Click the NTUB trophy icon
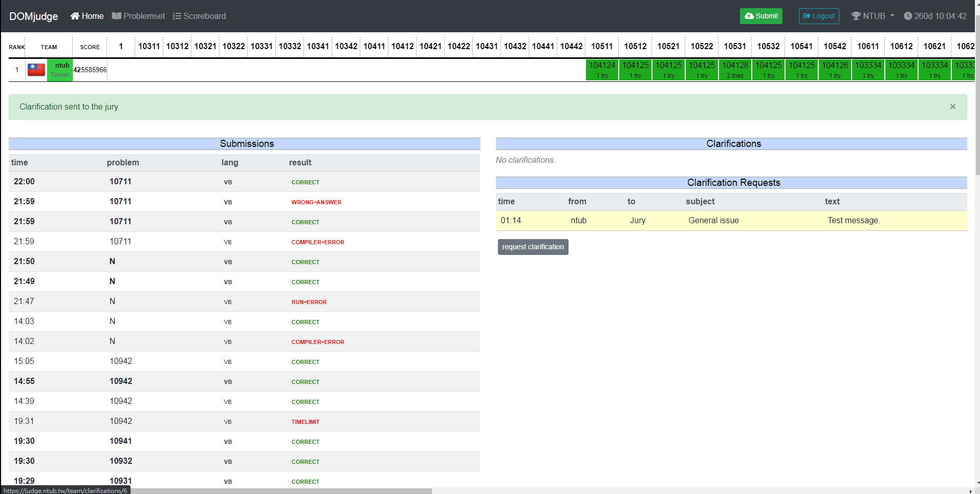This screenshot has width=980, height=494. [x=856, y=16]
